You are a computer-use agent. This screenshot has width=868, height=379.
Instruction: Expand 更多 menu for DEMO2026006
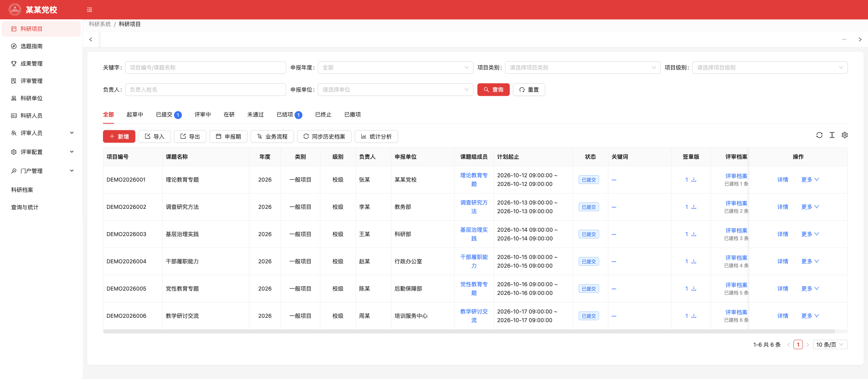(810, 316)
